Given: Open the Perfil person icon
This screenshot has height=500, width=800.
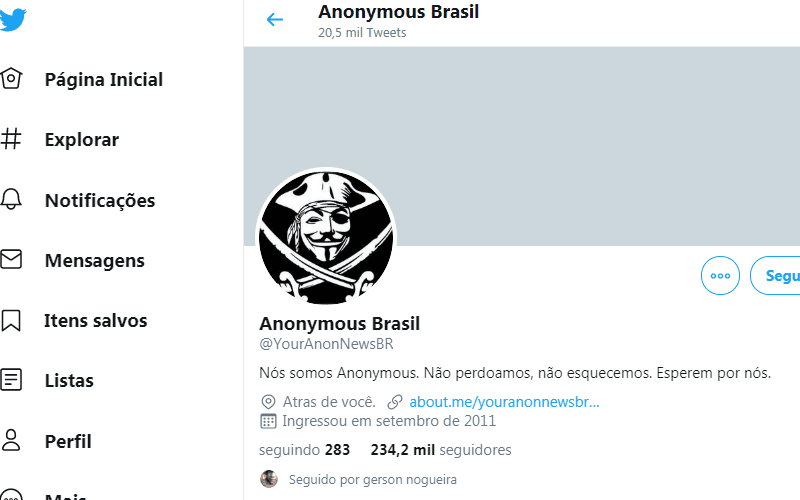Looking at the screenshot, I should pos(11,440).
